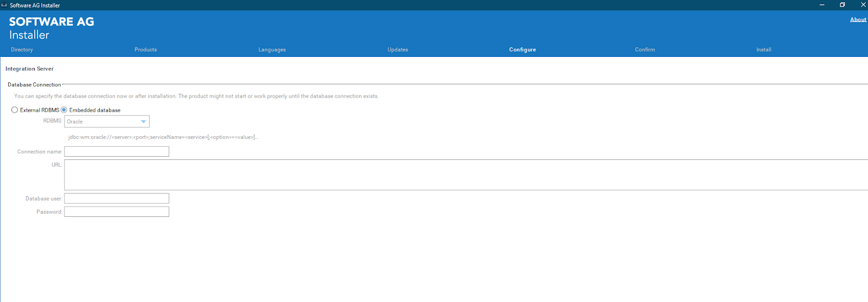Restore down the installer window
868x302 pixels.
[843, 5]
